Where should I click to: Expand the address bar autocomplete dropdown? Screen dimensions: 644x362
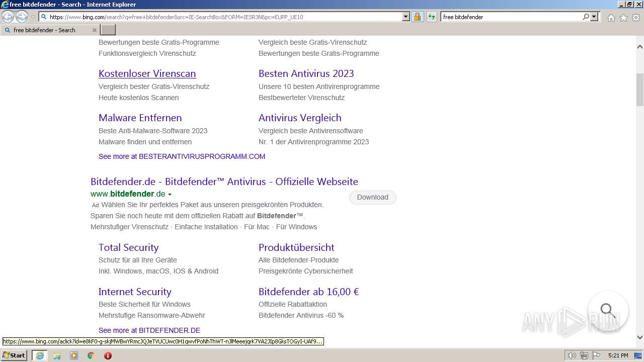tap(406, 17)
